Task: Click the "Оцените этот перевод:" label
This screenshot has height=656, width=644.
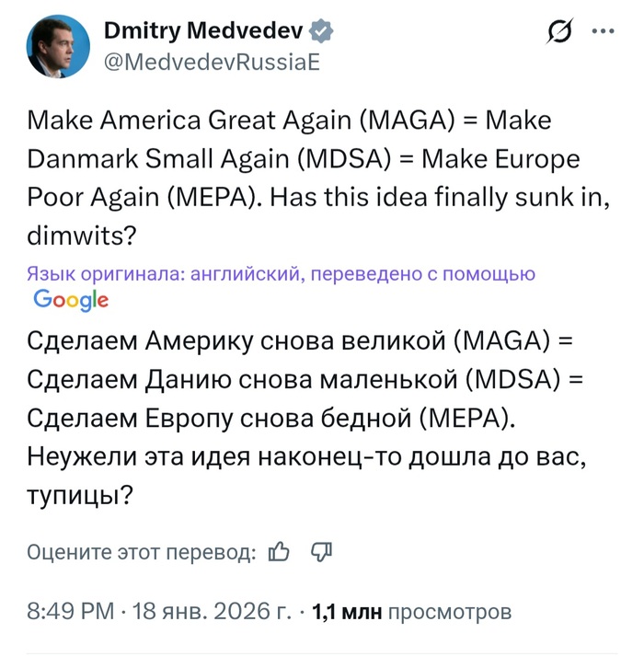Action: coord(141,552)
